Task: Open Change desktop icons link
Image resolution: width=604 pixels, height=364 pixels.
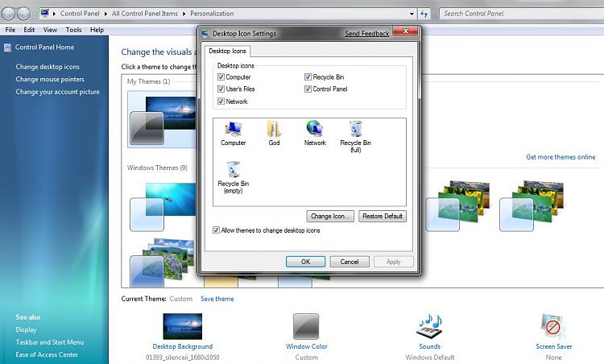Action: [x=48, y=67]
